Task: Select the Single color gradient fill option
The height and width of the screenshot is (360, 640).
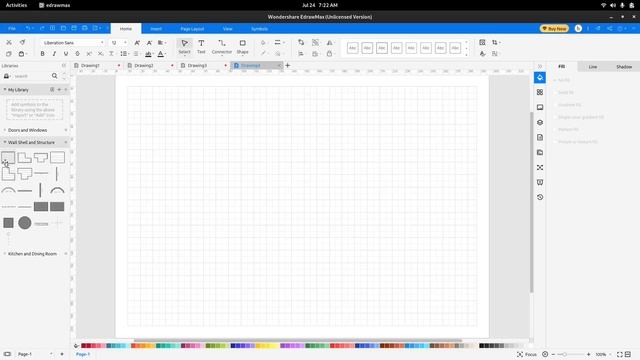Action: 578,117
